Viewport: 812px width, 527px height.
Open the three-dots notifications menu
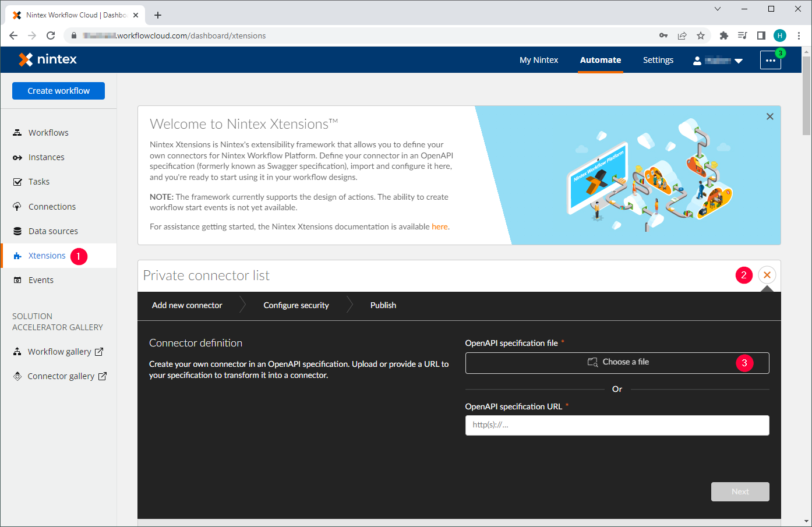[770, 60]
